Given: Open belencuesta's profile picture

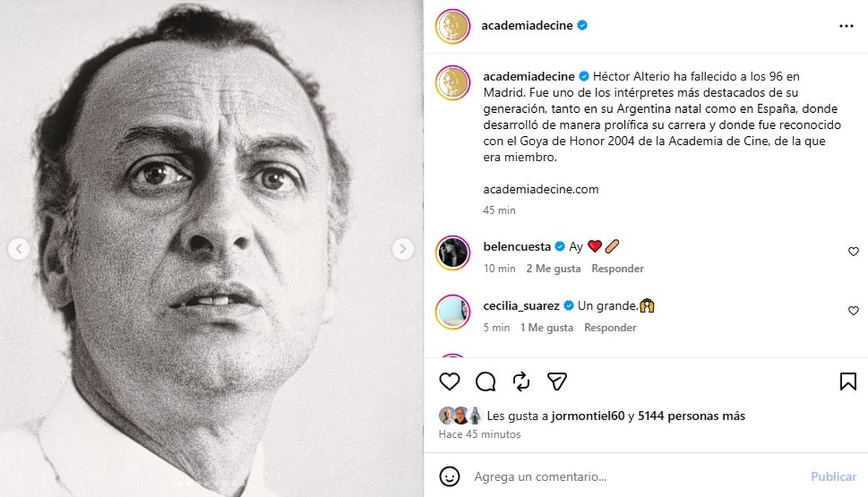Looking at the screenshot, I should tap(454, 252).
